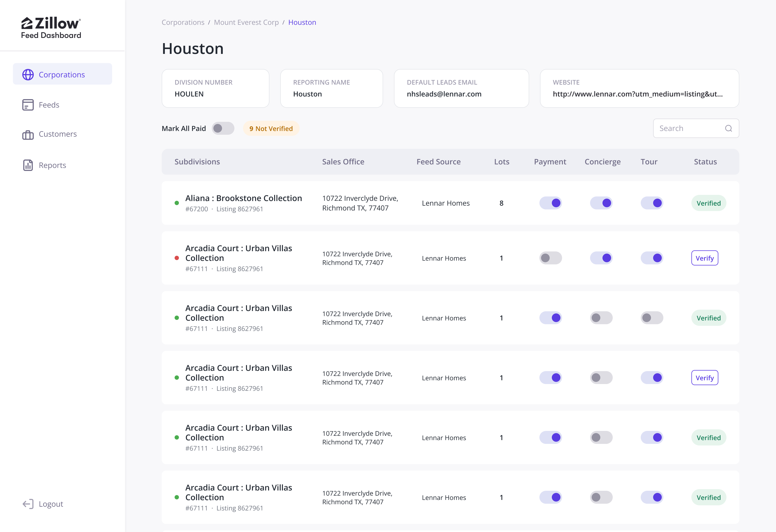
Task: Select the Division Number HOULEN card
Action: [x=215, y=88]
